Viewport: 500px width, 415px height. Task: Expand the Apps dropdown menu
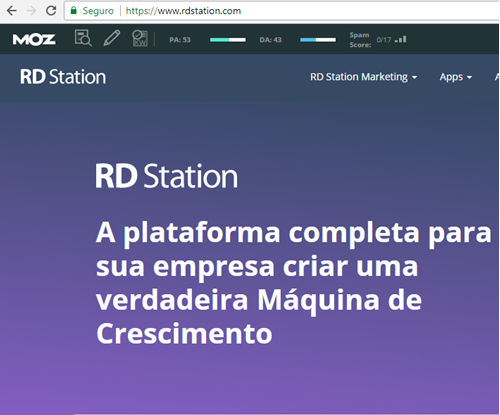tap(456, 77)
